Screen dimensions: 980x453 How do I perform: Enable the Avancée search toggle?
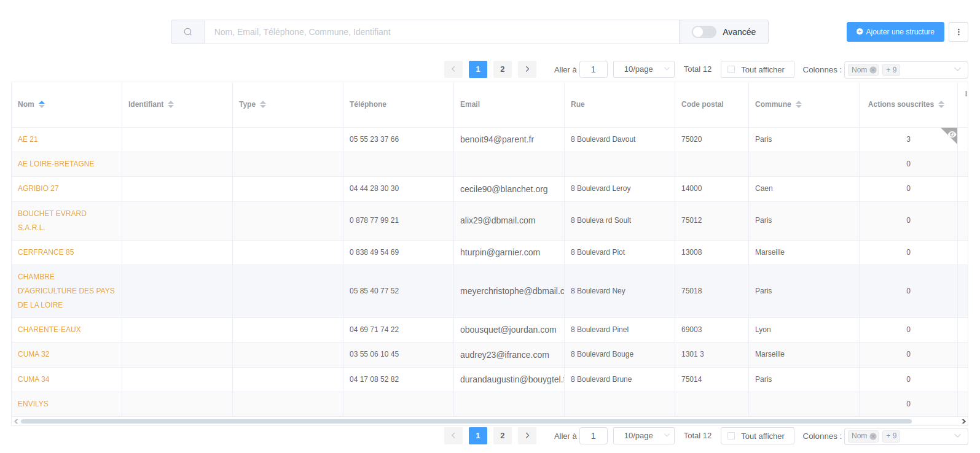click(704, 32)
